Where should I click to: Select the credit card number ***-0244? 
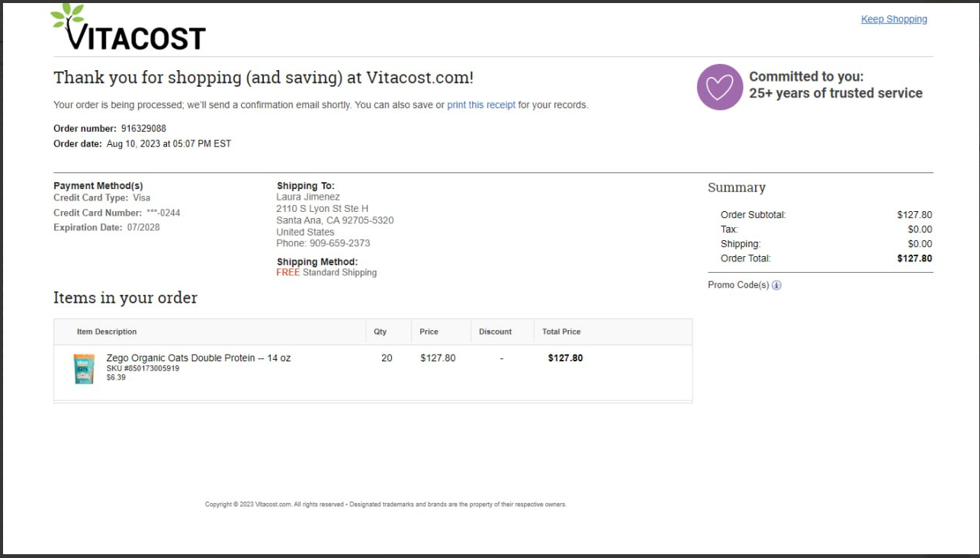pyautogui.click(x=163, y=213)
